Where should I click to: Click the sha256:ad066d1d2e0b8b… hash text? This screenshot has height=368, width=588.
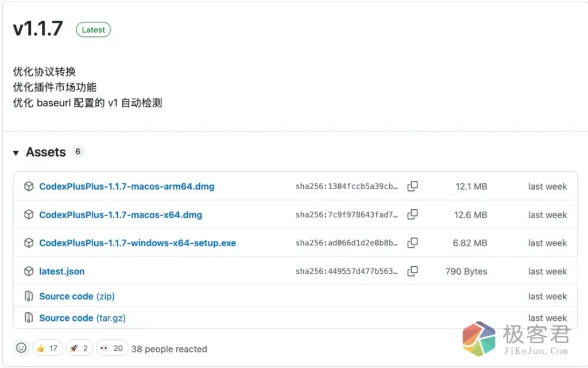pos(346,243)
